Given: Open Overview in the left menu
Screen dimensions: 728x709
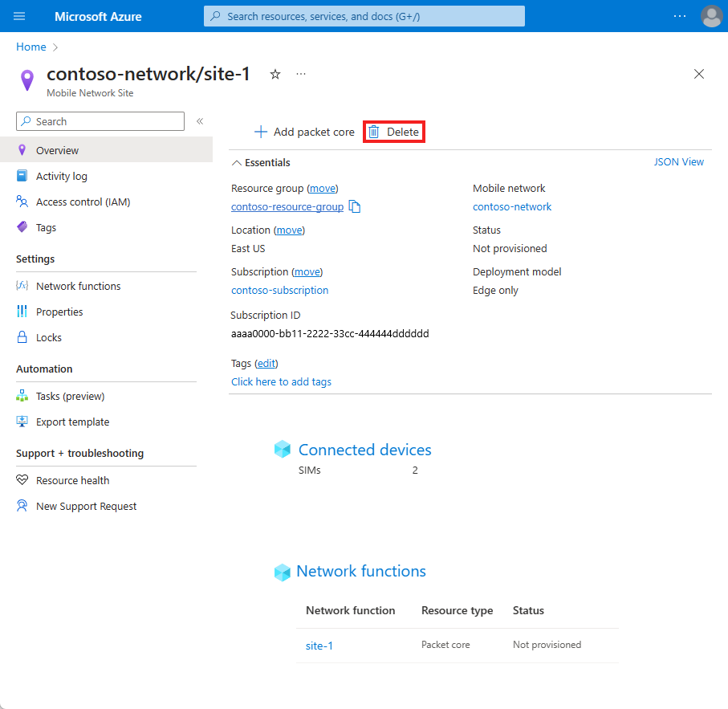Looking at the screenshot, I should coord(106,150).
